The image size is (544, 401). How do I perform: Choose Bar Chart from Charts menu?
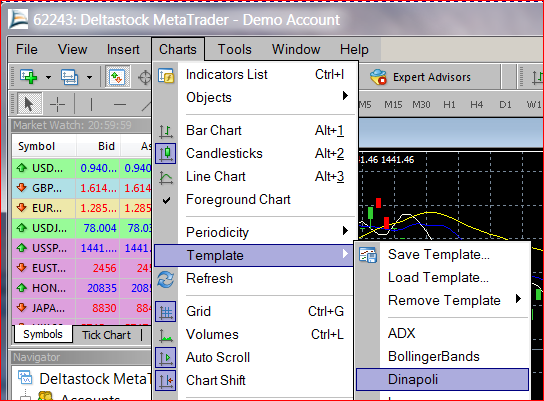(x=255, y=130)
